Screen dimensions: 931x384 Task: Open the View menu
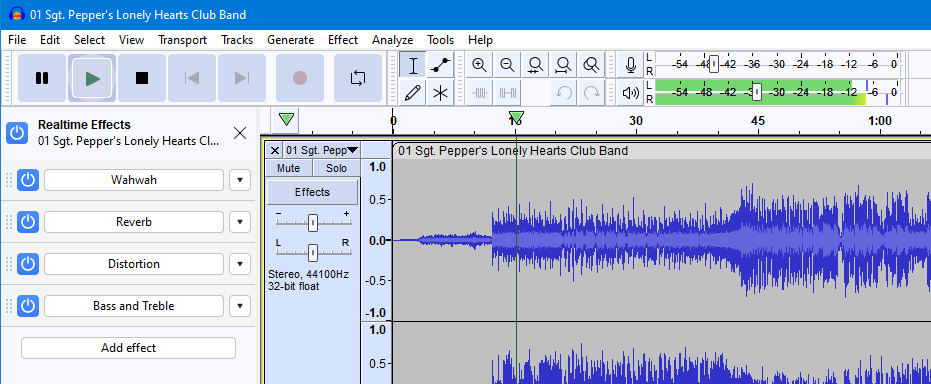coord(131,40)
